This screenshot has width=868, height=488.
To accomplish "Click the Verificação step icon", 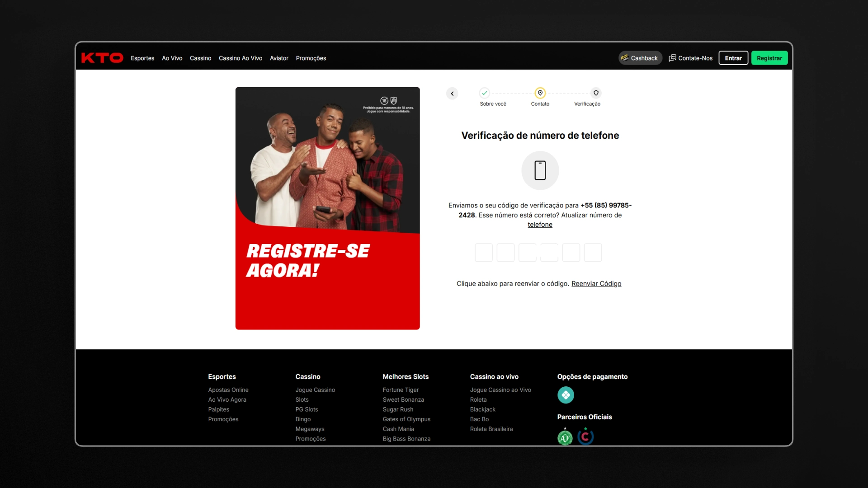I will 596,93.
